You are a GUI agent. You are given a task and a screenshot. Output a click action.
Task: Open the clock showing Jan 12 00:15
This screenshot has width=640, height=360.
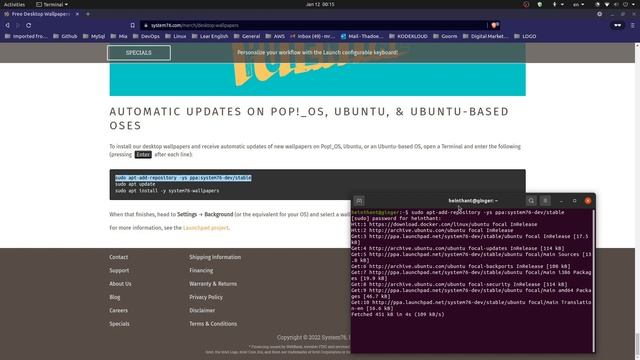pyautogui.click(x=320, y=4)
